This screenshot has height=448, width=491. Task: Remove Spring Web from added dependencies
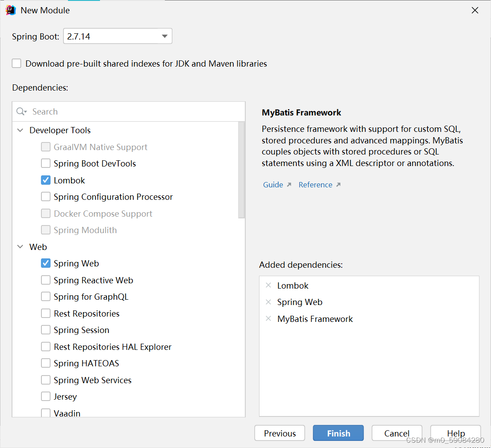(268, 302)
